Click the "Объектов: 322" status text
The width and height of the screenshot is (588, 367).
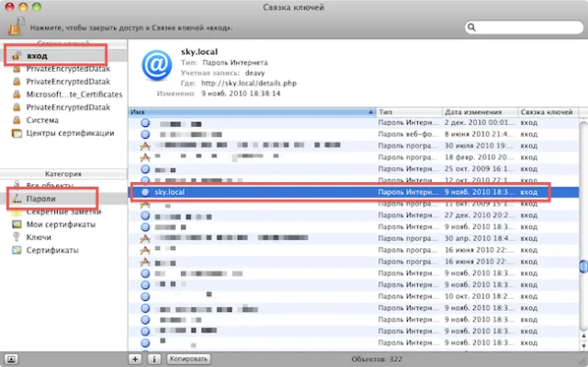377,359
